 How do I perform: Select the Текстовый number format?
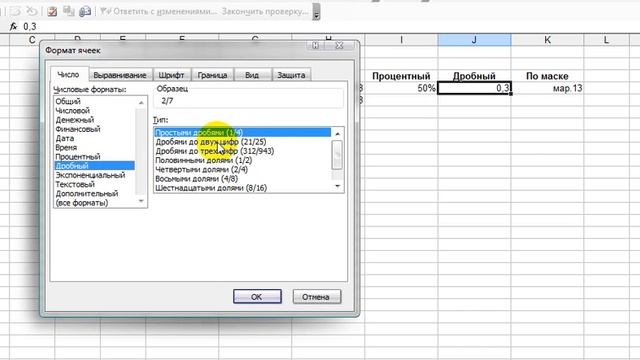(x=95, y=184)
